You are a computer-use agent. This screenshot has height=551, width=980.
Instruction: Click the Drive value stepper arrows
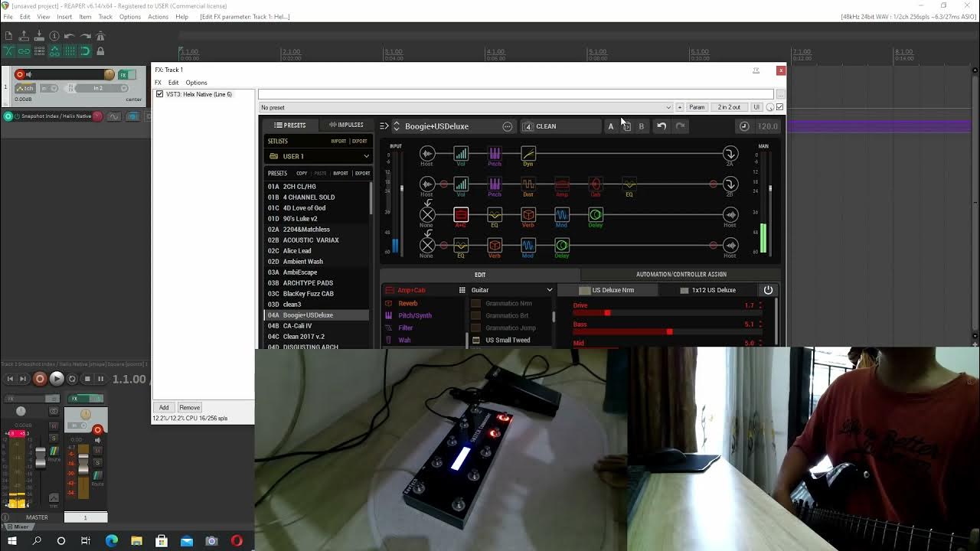point(760,305)
